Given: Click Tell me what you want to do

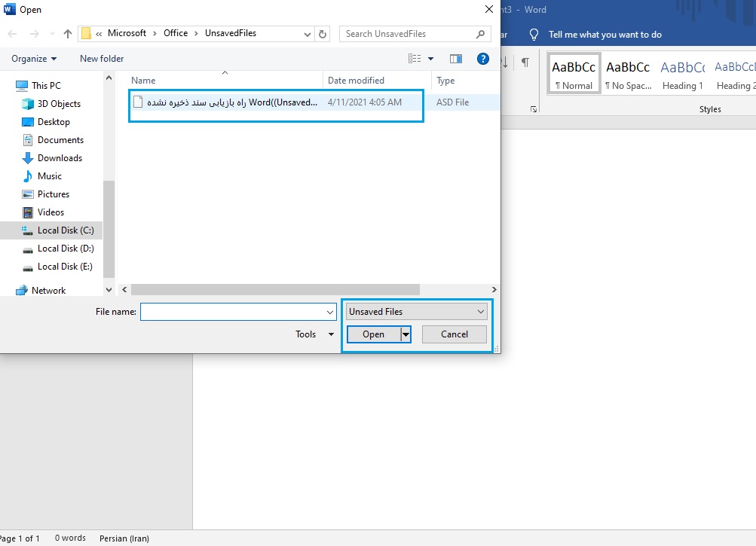Looking at the screenshot, I should pyautogui.click(x=605, y=35).
